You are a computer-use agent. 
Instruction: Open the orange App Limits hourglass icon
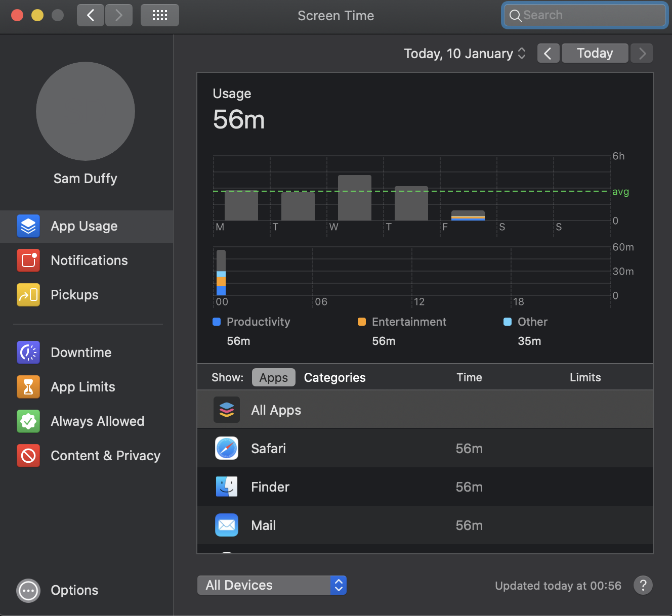(28, 387)
